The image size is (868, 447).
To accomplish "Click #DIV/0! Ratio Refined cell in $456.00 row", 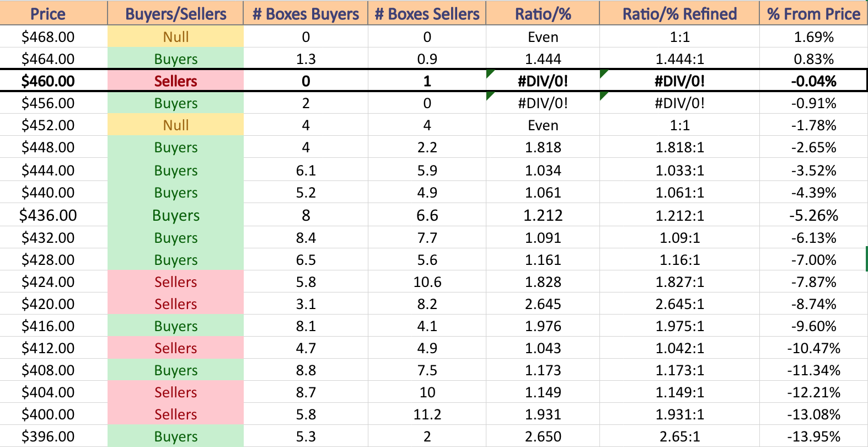I will 679,103.
